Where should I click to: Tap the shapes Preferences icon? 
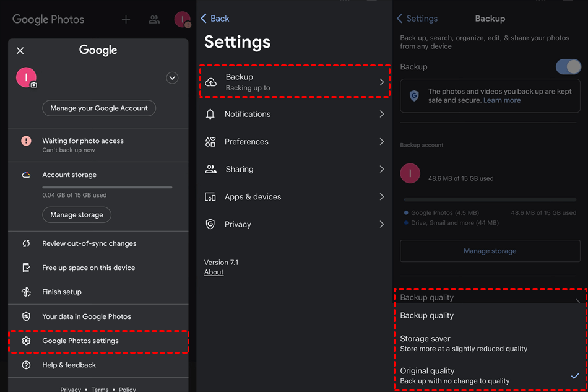(x=210, y=142)
